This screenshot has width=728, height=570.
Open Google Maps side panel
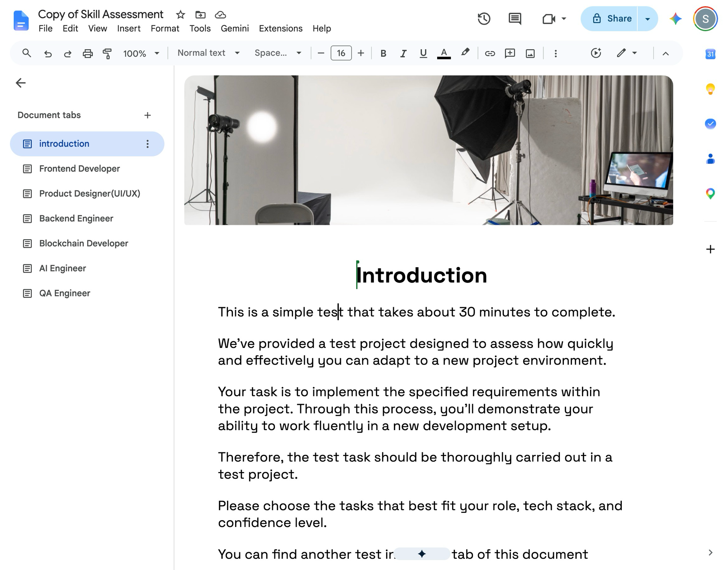(x=710, y=193)
